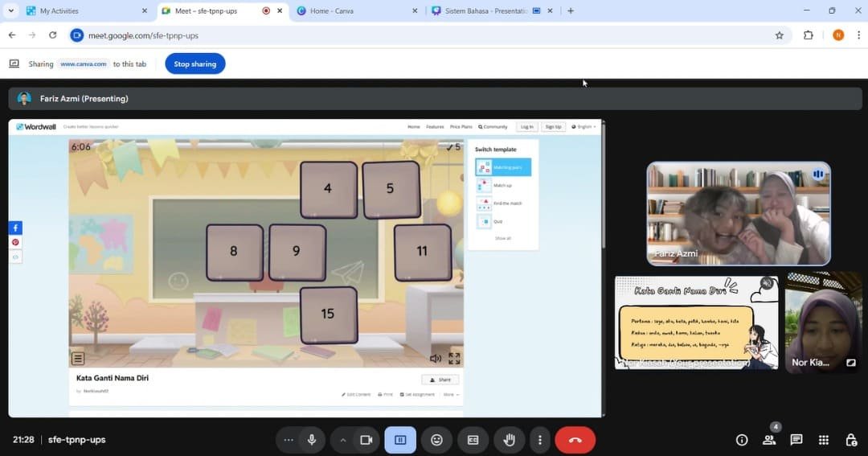
Task: Open chat with everyone panel
Action: tap(796, 440)
